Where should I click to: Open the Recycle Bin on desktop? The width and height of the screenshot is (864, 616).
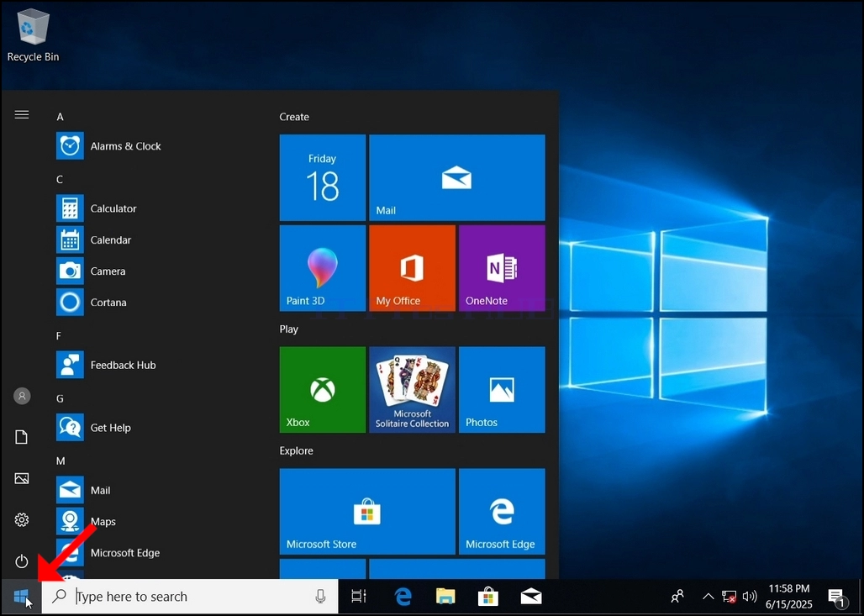(33, 34)
